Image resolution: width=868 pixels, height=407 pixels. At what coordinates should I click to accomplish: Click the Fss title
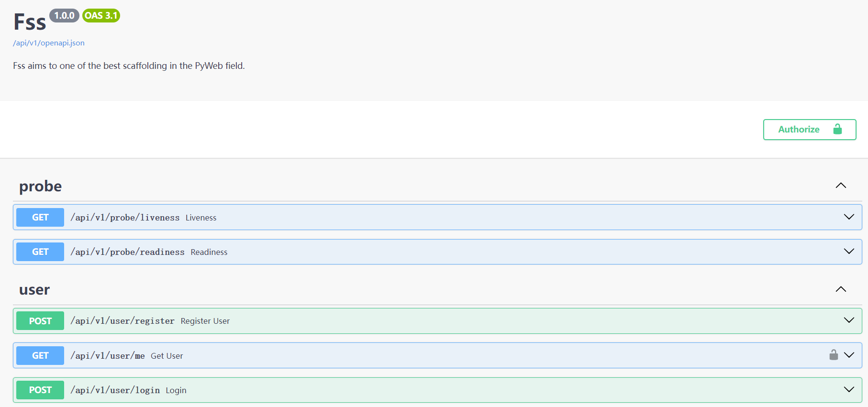30,22
